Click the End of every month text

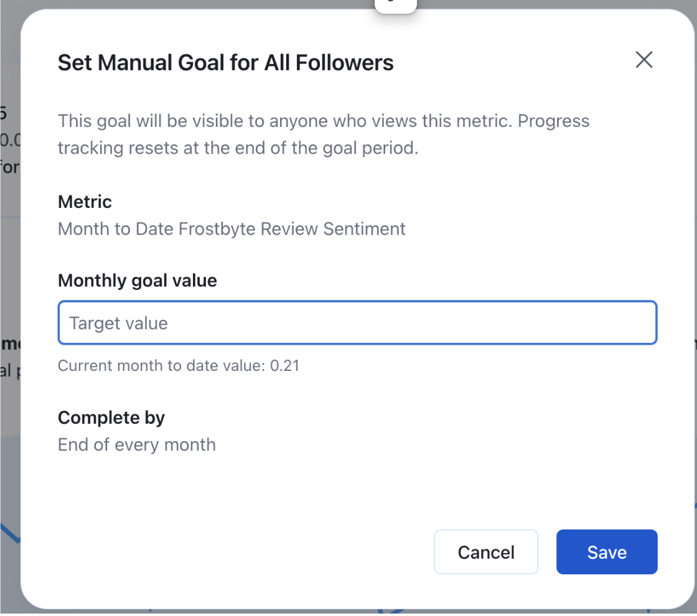coord(136,445)
